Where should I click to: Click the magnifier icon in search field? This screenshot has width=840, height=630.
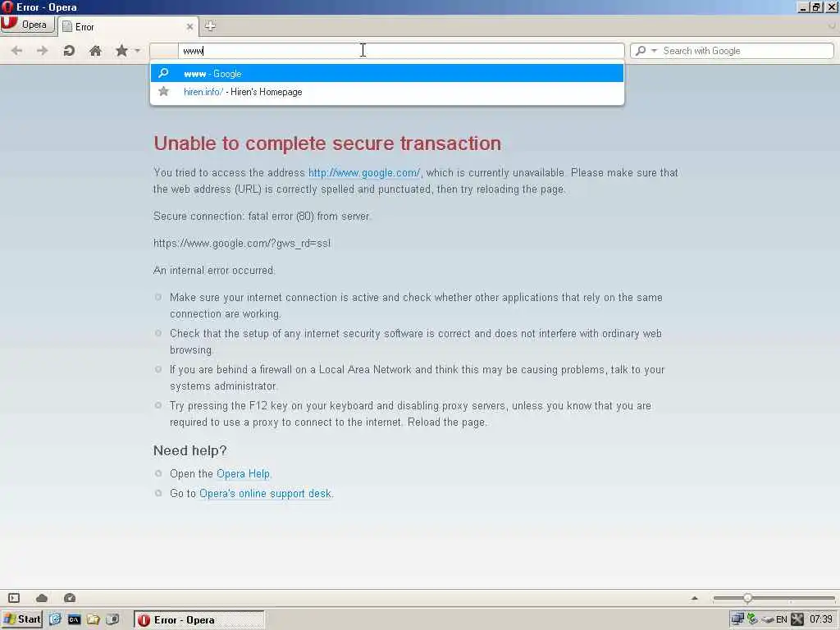pos(640,51)
